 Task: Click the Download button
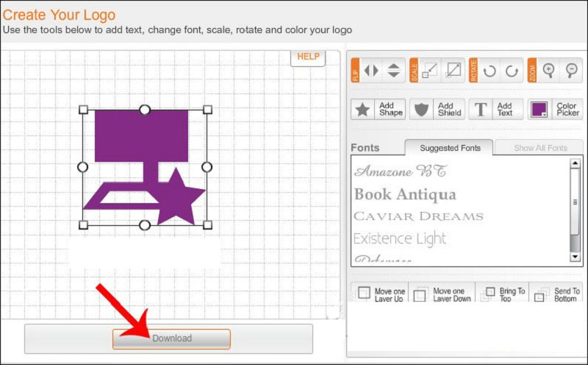[x=171, y=339]
